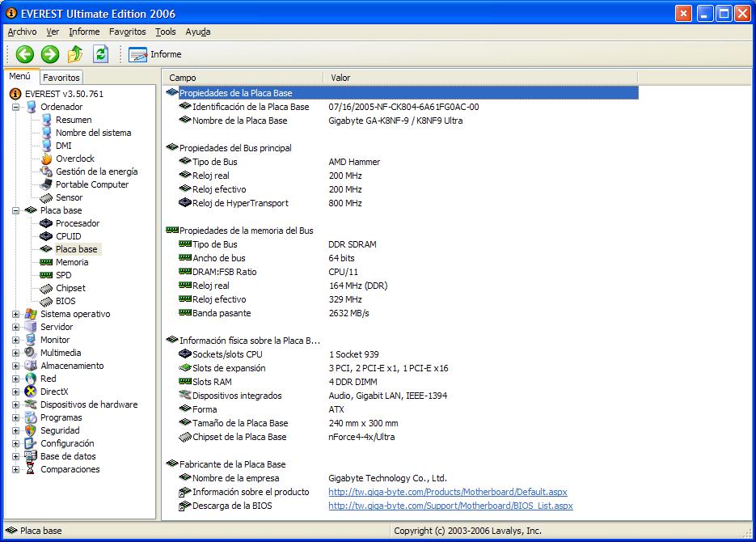Open the Ayuda menu

coord(197,32)
